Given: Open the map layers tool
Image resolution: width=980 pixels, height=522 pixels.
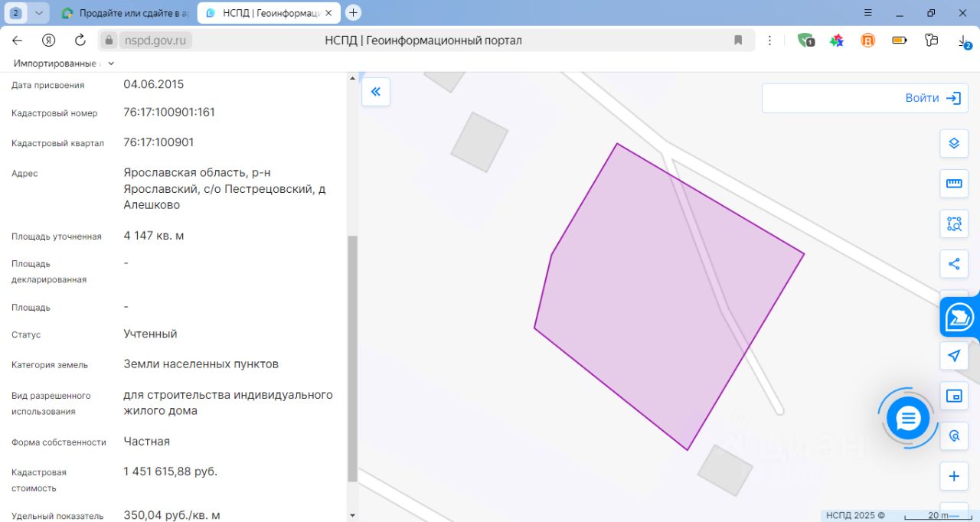Looking at the screenshot, I should pyautogui.click(x=954, y=143).
